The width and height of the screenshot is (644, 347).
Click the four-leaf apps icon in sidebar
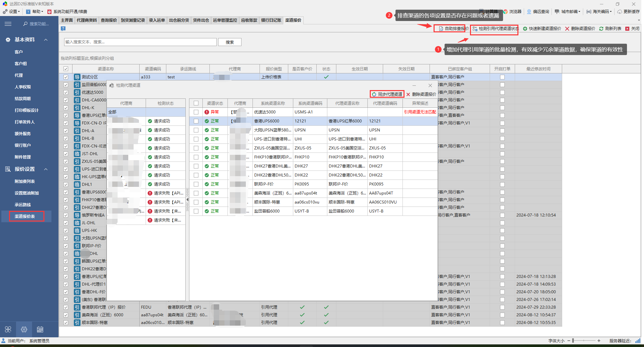pyautogui.click(x=8, y=330)
